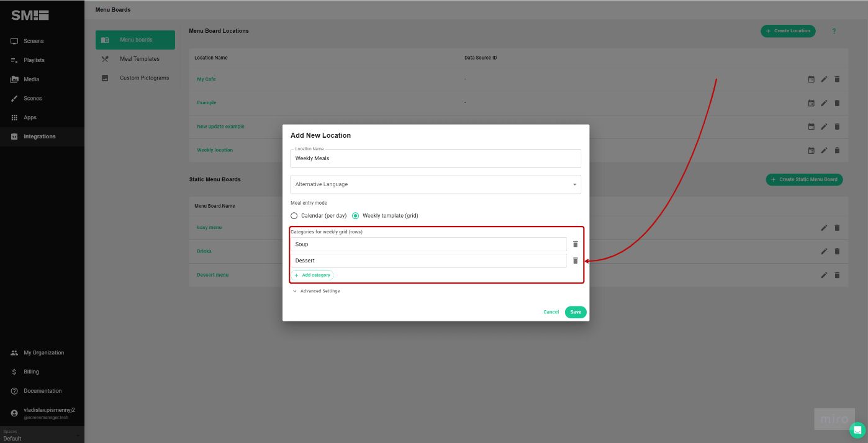This screenshot has height=443, width=868.
Task: Edit the My Cafe location
Action: [824, 79]
